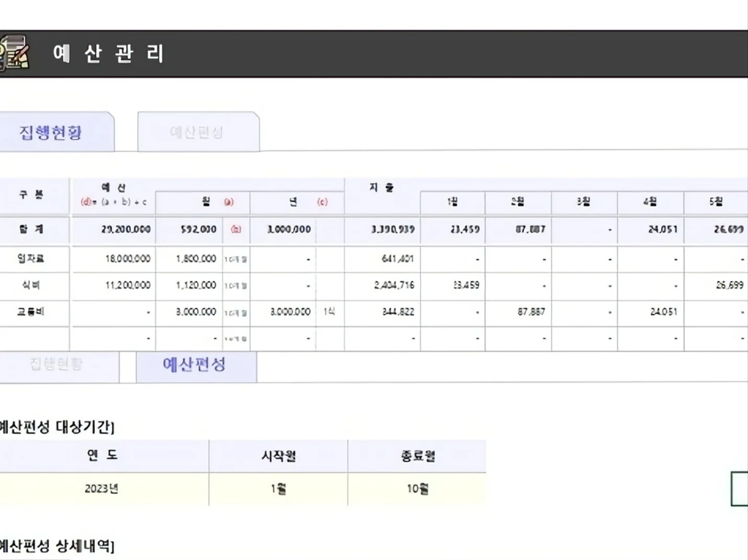Screen dimensions: 748x560
Task: Click the 1식 cell in 교통비 row
Action: tap(330, 312)
